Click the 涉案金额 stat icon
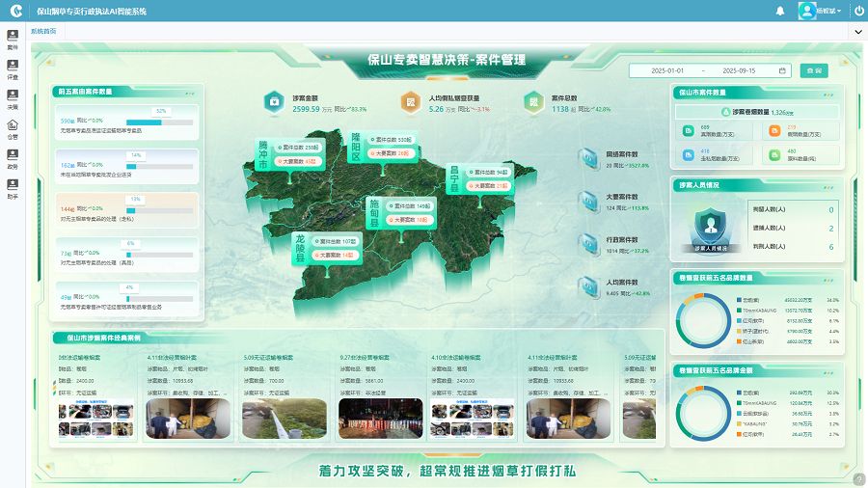Screen dimensions: 868x488 point(274,102)
